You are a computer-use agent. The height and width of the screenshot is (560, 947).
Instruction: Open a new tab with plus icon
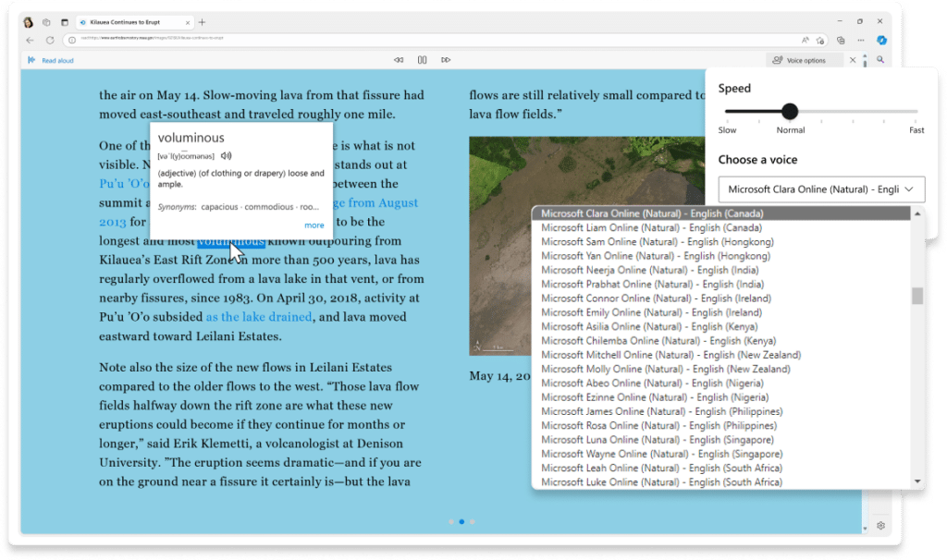pos(203,22)
